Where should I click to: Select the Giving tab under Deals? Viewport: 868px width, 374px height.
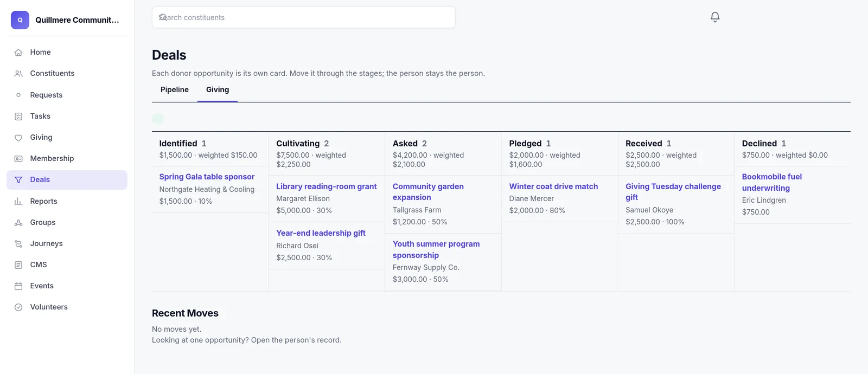click(x=218, y=90)
